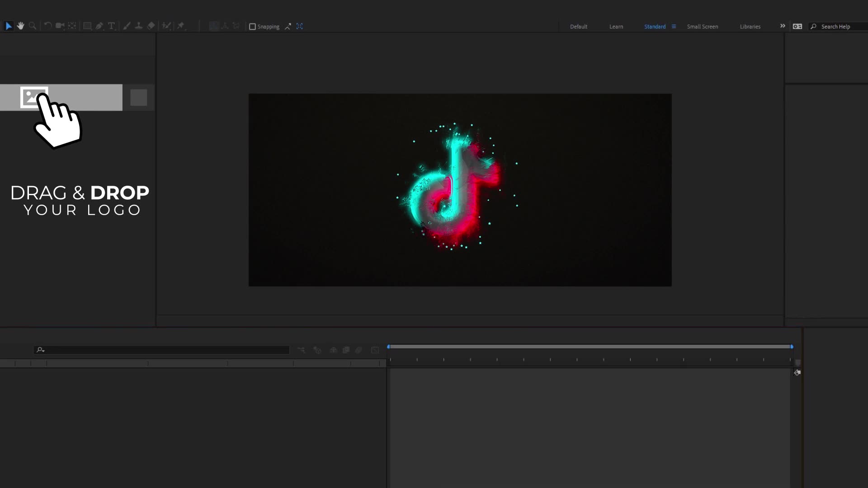Open the Graph Editor icon
Viewport: 868px width, 488px height.
click(x=375, y=350)
